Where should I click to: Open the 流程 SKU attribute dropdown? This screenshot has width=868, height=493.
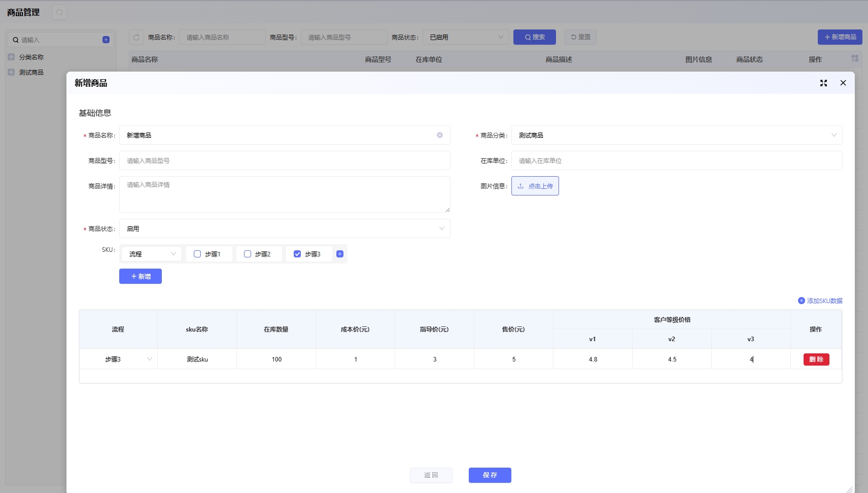(x=151, y=254)
